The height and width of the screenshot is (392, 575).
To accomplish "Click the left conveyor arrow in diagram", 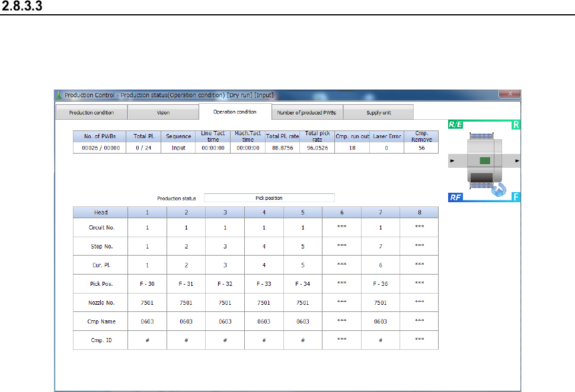I will (x=452, y=161).
